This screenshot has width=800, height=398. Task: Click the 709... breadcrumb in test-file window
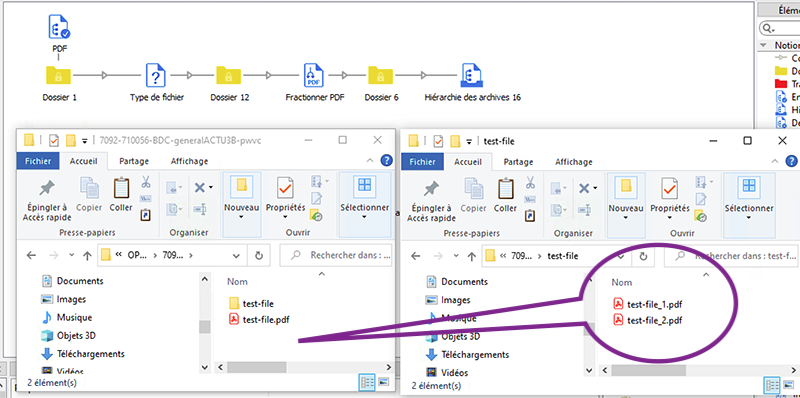521,256
